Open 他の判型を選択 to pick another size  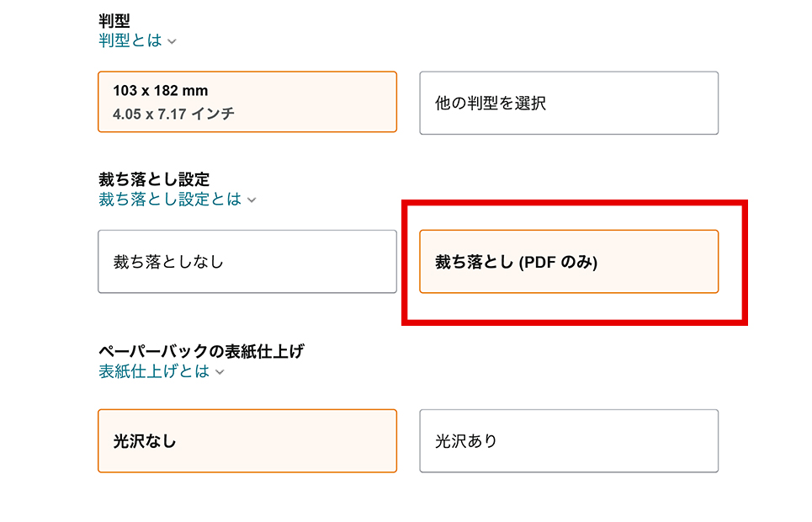point(569,103)
